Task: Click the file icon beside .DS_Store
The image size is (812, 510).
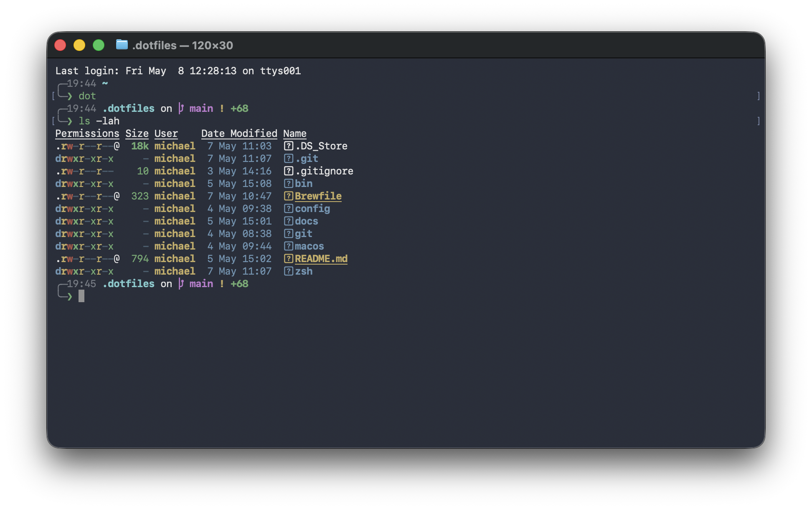Action: click(288, 146)
